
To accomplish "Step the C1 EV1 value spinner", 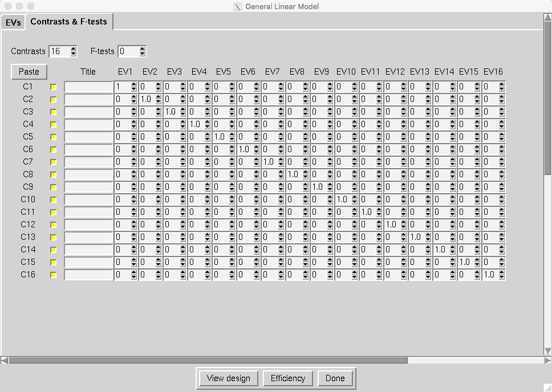I will [x=134, y=87].
